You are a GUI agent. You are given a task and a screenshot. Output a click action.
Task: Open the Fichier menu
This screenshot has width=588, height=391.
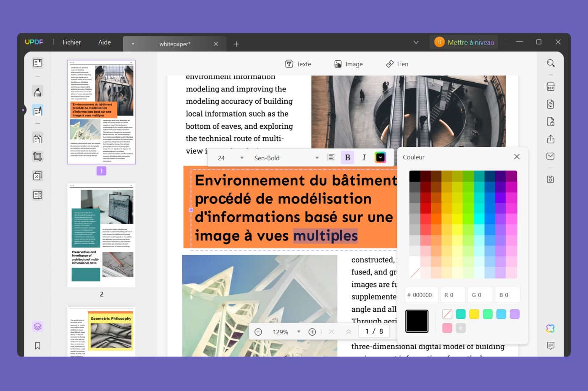(72, 42)
